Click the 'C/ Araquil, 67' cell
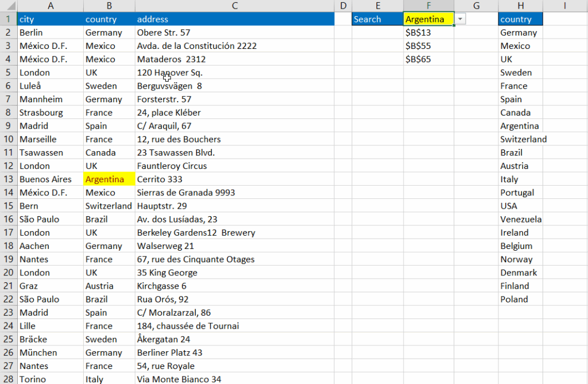This screenshot has width=588, height=384. point(235,126)
